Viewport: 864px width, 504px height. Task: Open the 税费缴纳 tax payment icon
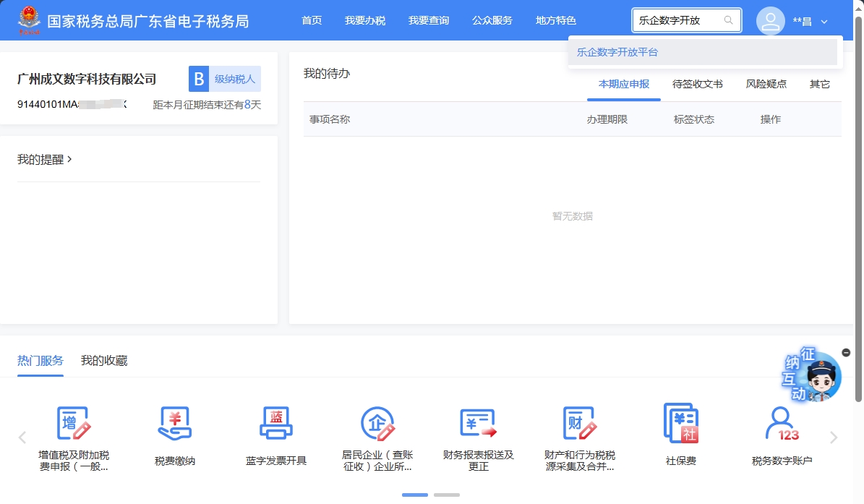click(175, 424)
